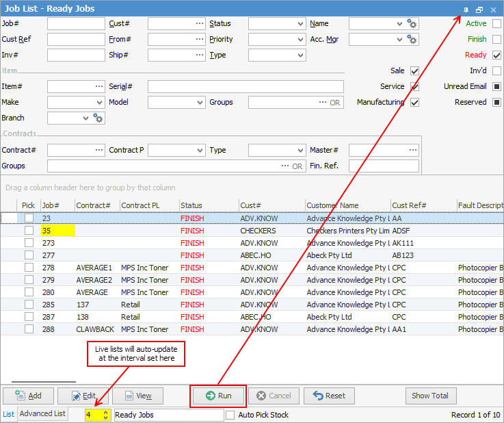
Task: Open the Name dropdown
Action: [399, 23]
